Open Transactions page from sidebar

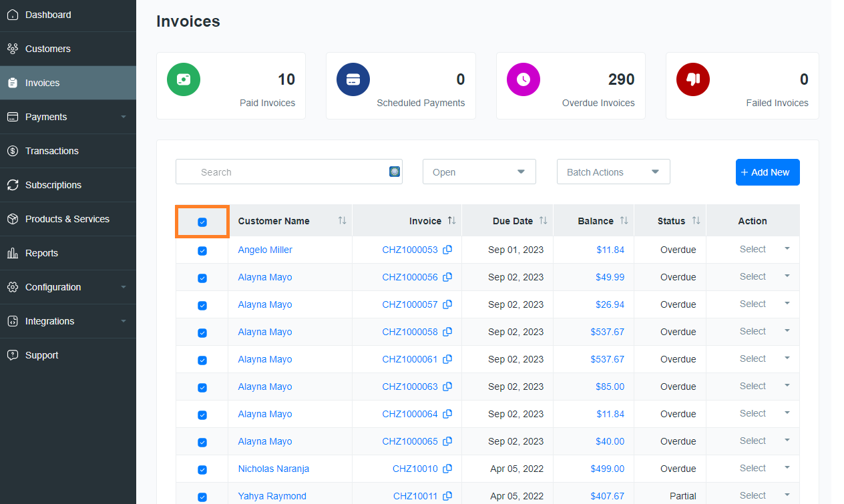pyautogui.click(x=68, y=151)
